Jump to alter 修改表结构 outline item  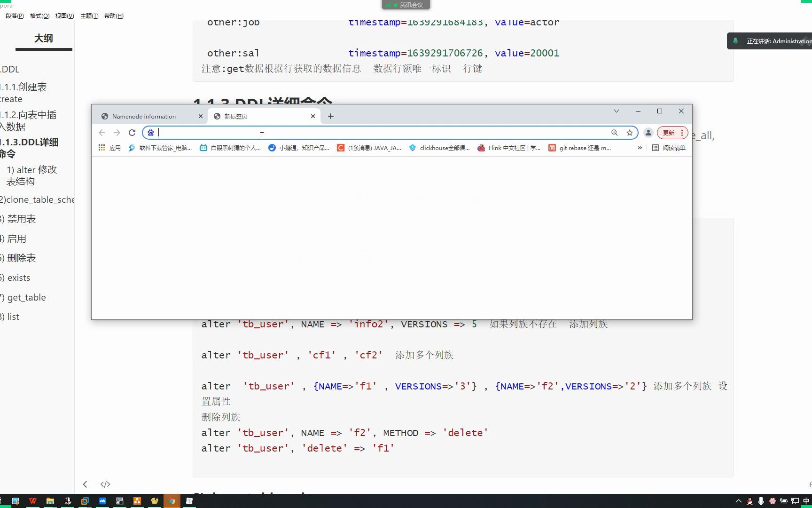tap(32, 175)
